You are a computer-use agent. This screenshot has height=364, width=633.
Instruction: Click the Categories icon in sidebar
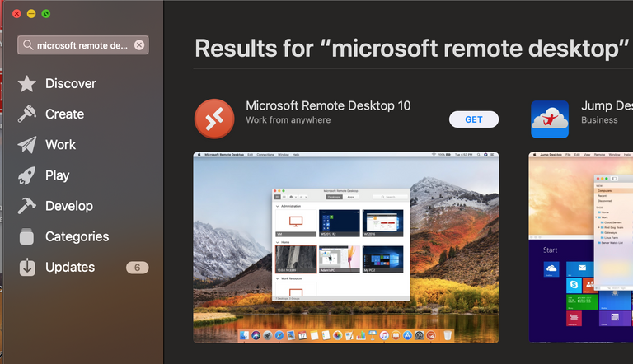click(x=26, y=236)
